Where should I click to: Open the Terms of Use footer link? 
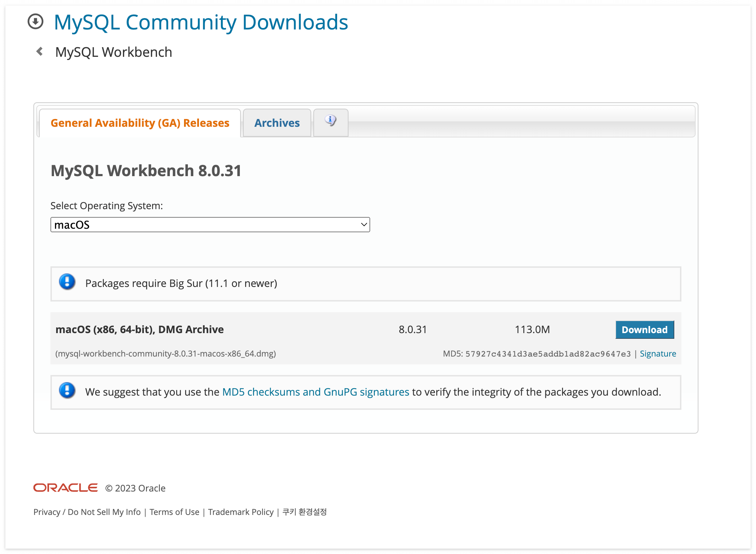(174, 512)
